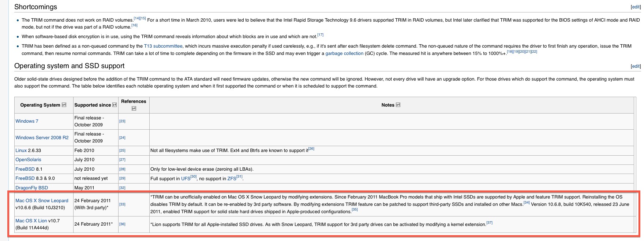The width and height of the screenshot is (644, 241).
Task: Click FreeBSD link in the 8.1 row
Action: pos(25,169)
